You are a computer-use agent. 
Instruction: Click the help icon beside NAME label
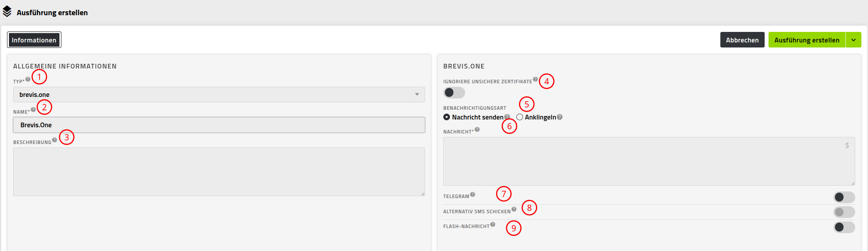pos(33,110)
